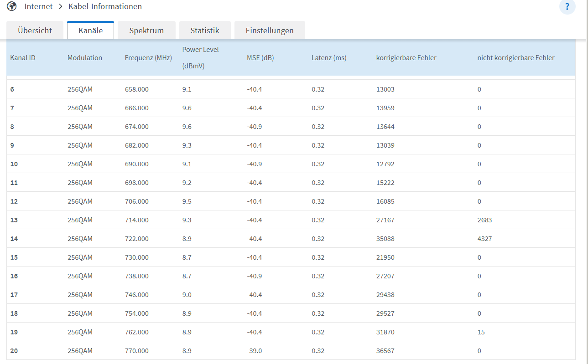The width and height of the screenshot is (588, 364).
Task: Click the Frequenz (MHz) column header
Action: (x=148, y=58)
